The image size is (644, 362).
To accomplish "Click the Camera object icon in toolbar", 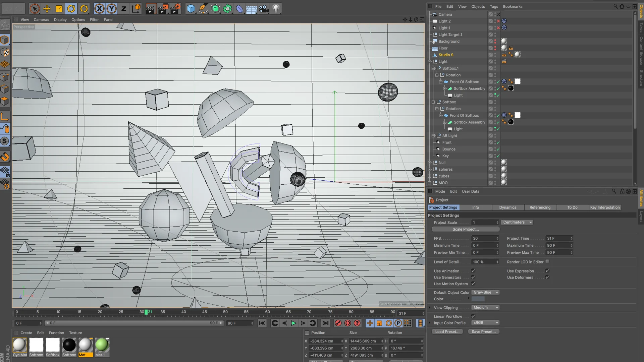I will pyautogui.click(x=264, y=9).
